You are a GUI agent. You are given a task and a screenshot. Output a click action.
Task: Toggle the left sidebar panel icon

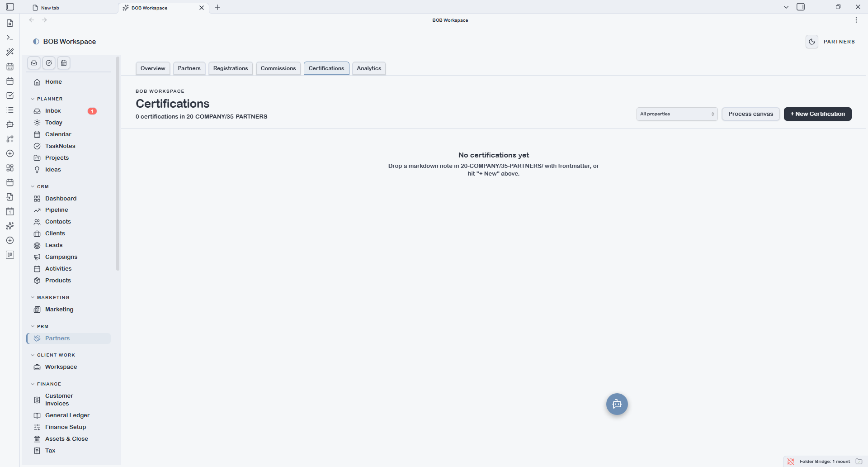pyautogui.click(x=10, y=7)
